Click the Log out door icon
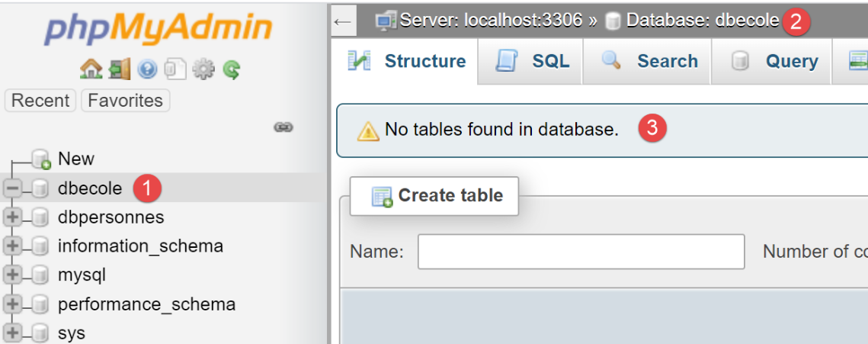868x344 pixels. tap(119, 70)
